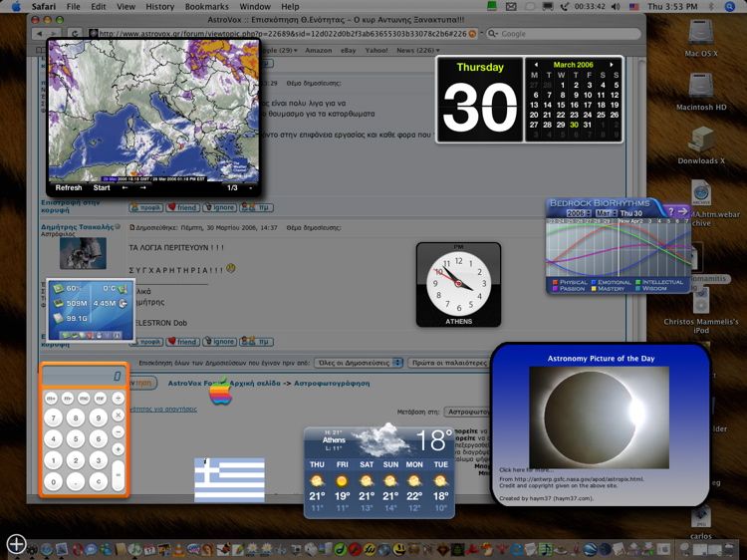This screenshot has height=560, width=747.
Task: Click the mail envelope icon in the menu bar
Action: (x=511, y=7)
